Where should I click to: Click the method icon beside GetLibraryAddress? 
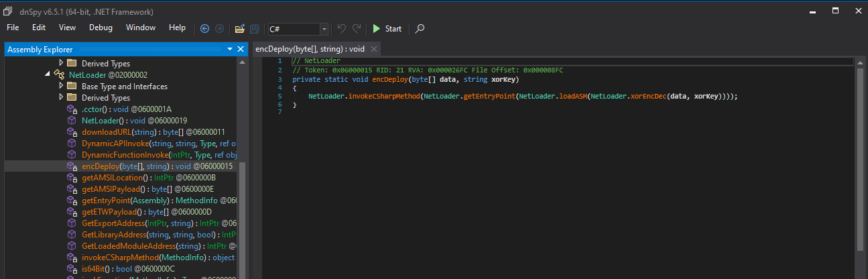point(72,235)
